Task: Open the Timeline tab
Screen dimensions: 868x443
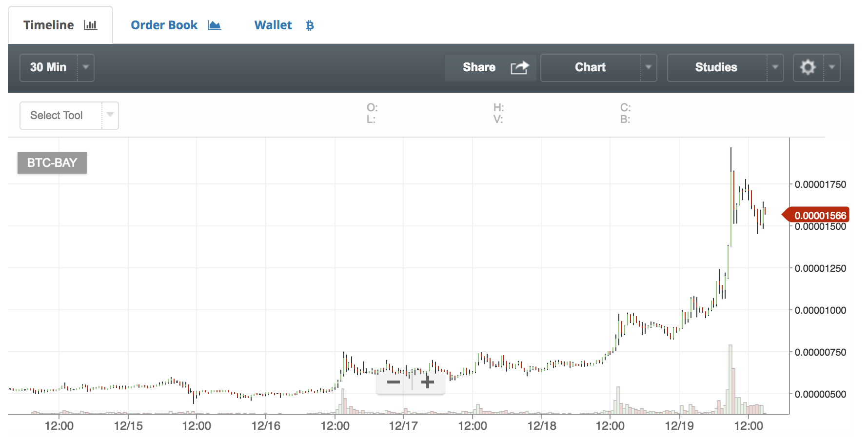Action: point(60,25)
